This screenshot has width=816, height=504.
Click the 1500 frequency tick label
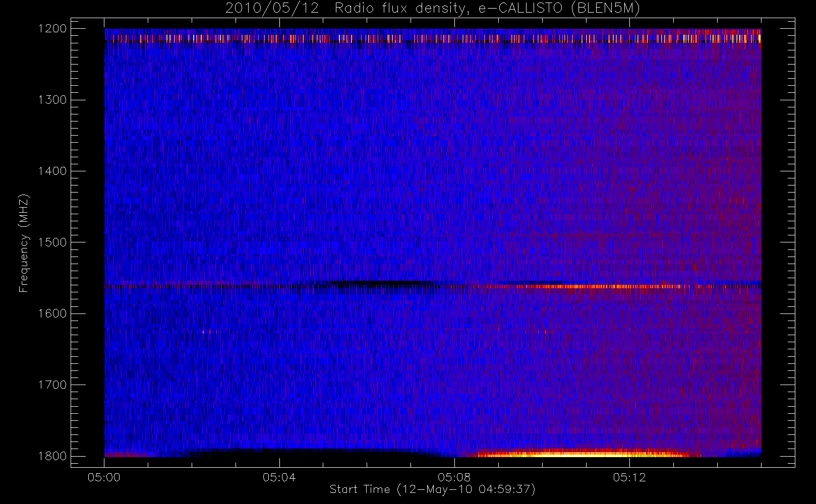pos(52,242)
